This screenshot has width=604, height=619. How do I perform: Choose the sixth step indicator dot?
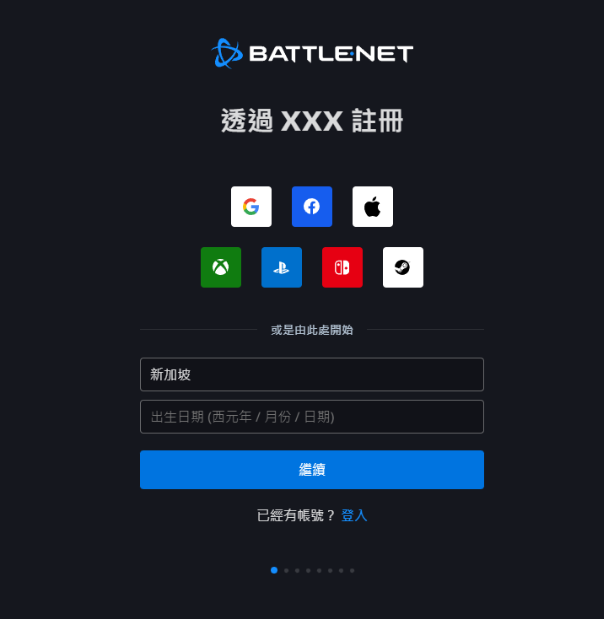(330, 570)
